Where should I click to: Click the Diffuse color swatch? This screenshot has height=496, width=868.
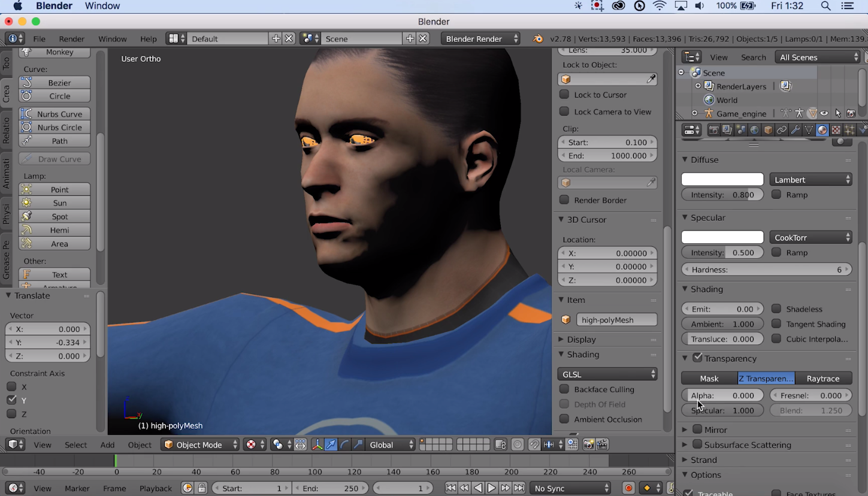[x=722, y=179]
